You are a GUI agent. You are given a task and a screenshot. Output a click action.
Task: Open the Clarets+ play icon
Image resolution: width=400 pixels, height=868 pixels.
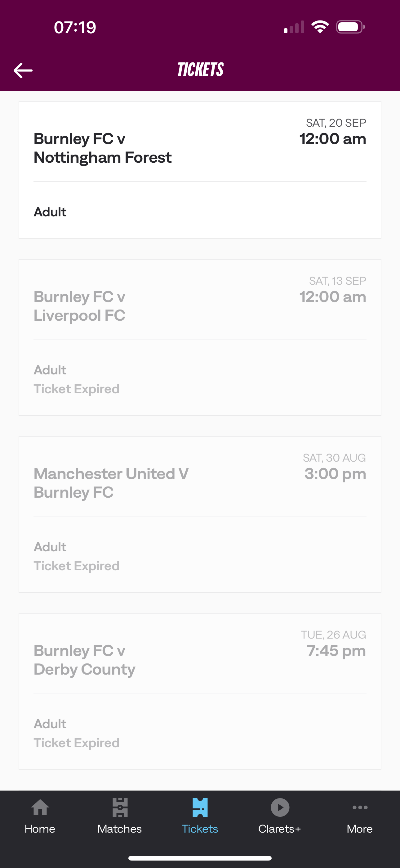click(280, 808)
